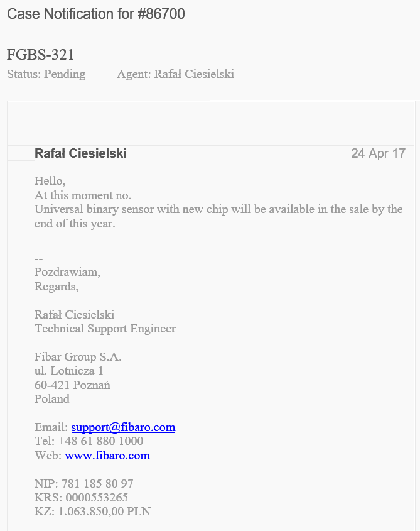Image resolution: width=420 pixels, height=531 pixels.
Task: Select the FGBS-321 case title
Action: [41, 55]
